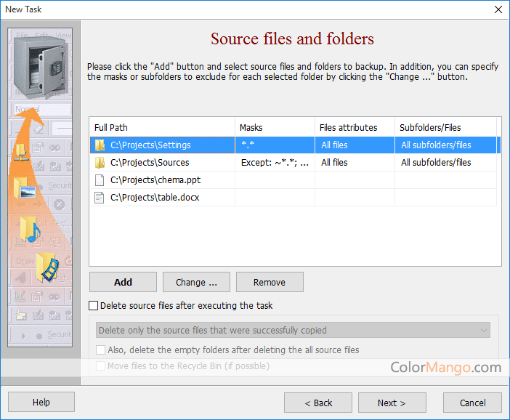The height and width of the screenshot is (420, 510).
Task: Enable Delete source files after executing task
Action: 93,306
